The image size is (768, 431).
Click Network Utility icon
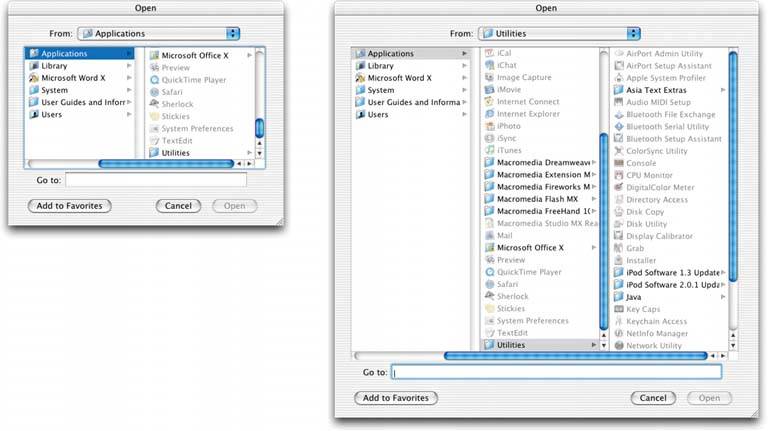pyautogui.click(x=619, y=345)
